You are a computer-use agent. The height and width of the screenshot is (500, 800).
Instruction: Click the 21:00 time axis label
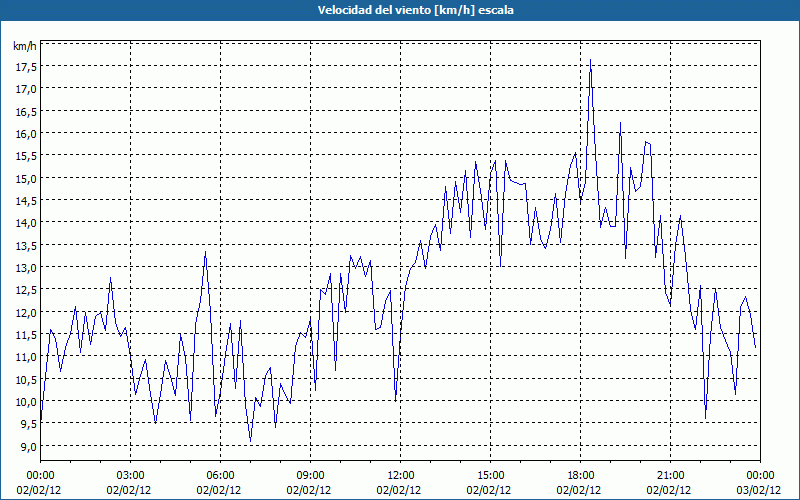click(x=670, y=476)
